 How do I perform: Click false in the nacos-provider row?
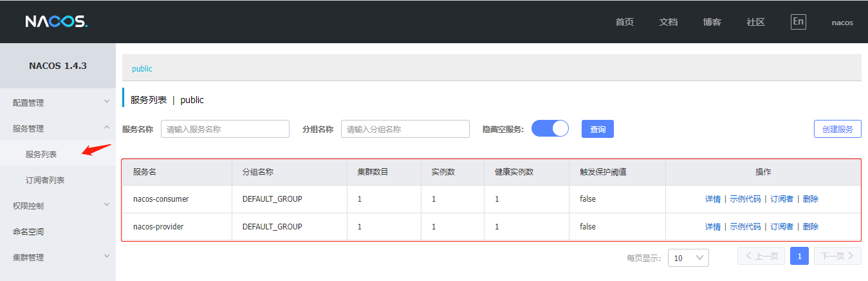587,227
